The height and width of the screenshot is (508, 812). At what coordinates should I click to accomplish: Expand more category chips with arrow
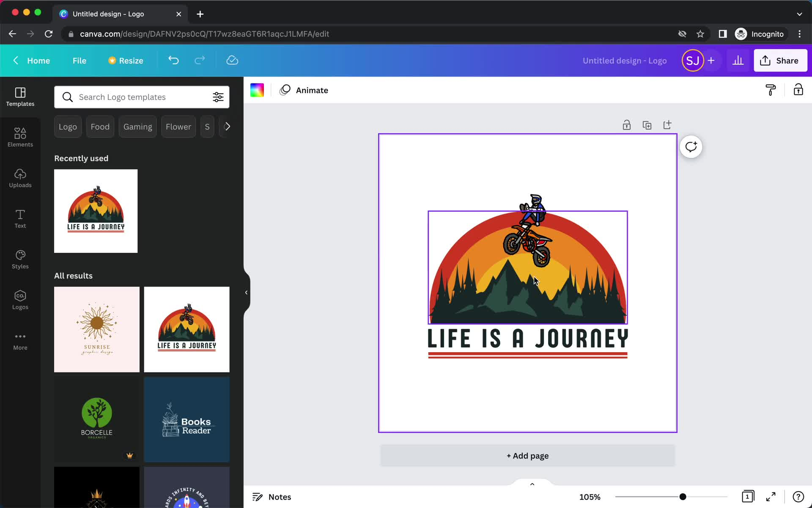(x=227, y=127)
